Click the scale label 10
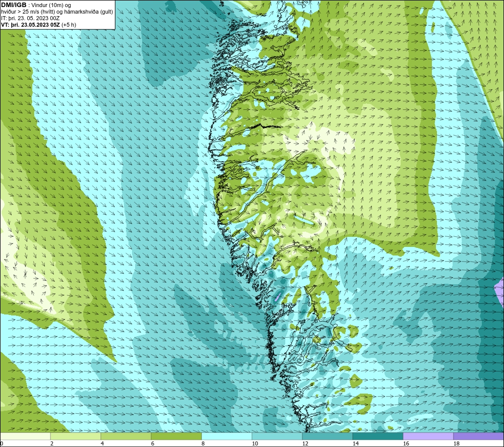504x447 pixels. [x=255, y=443]
